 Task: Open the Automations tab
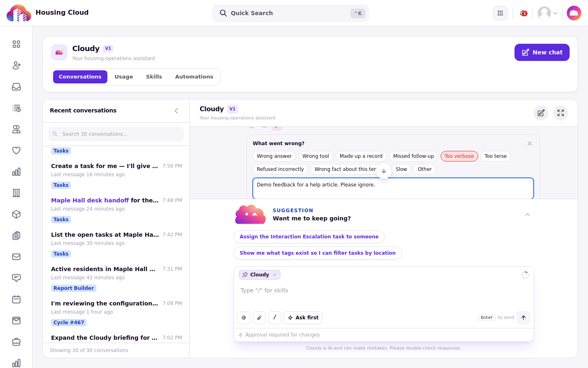(x=194, y=77)
